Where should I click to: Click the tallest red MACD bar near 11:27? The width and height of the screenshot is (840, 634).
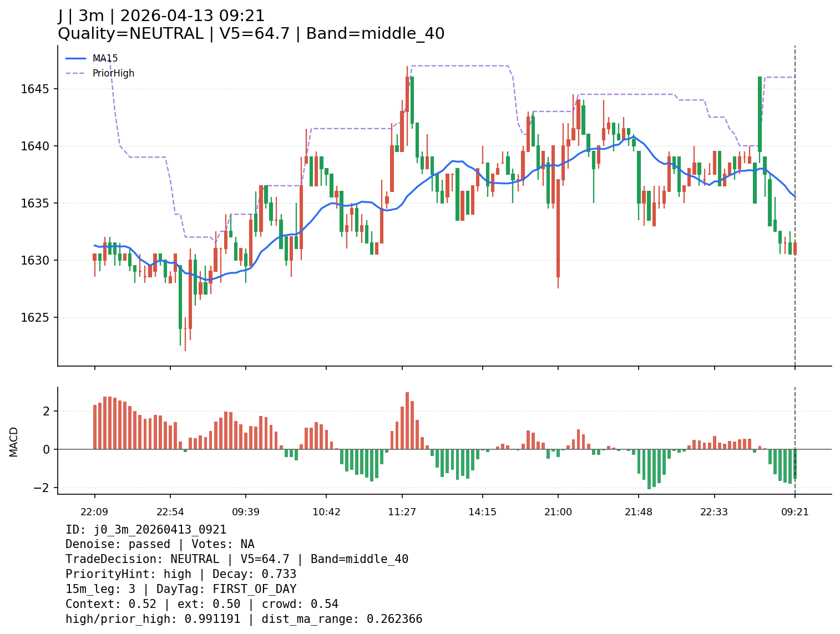coord(407,420)
